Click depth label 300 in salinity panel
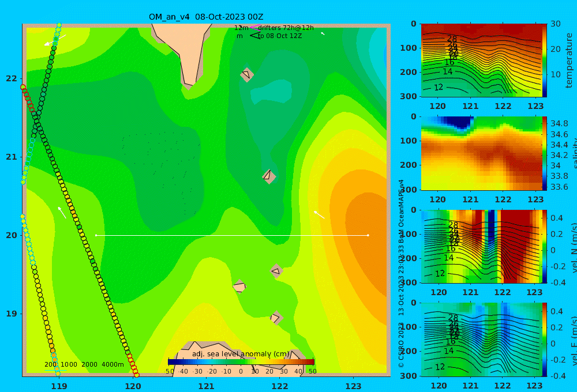The height and width of the screenshot is (392, 577). pos(409,190)
